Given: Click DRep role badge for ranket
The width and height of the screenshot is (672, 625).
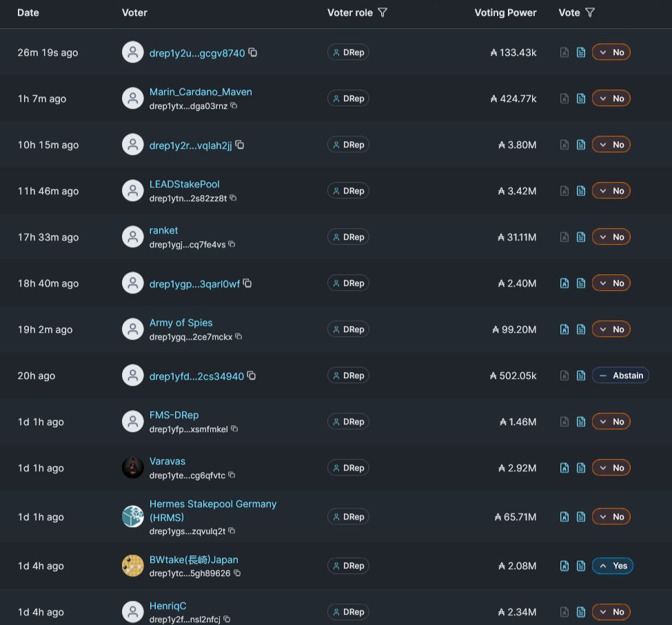Looking at the screenshot, I should [349, 237].
